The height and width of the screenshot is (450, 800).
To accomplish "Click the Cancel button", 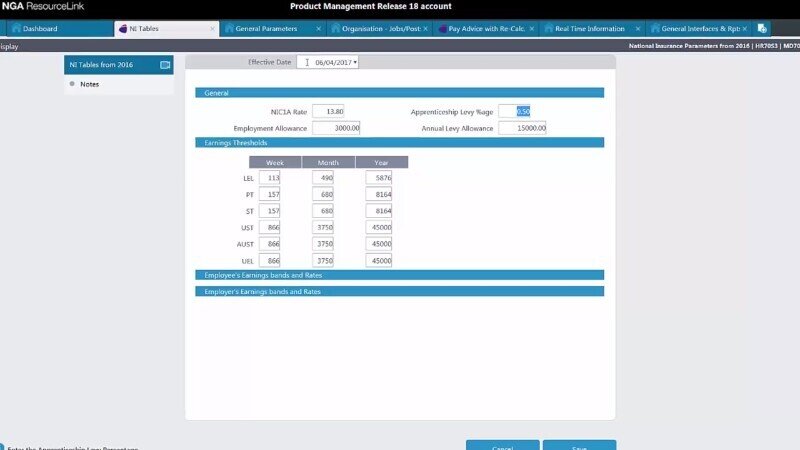I will click(502, 446).
